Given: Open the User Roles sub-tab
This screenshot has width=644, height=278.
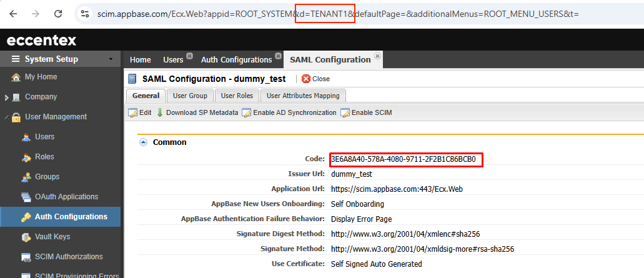Looking at the screenshot, I should [x=236, y=96].
